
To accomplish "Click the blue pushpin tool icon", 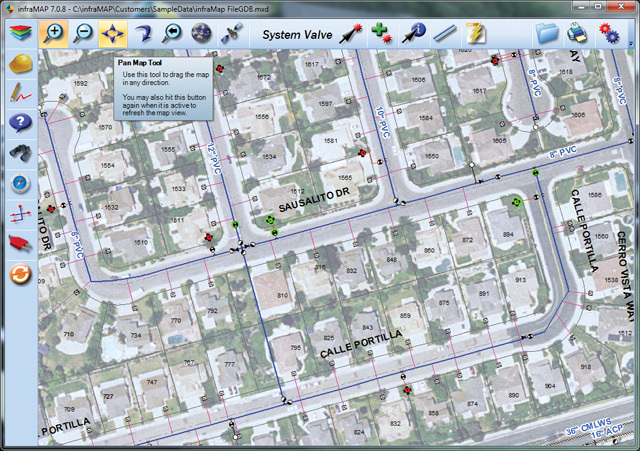I will [412, 33].
